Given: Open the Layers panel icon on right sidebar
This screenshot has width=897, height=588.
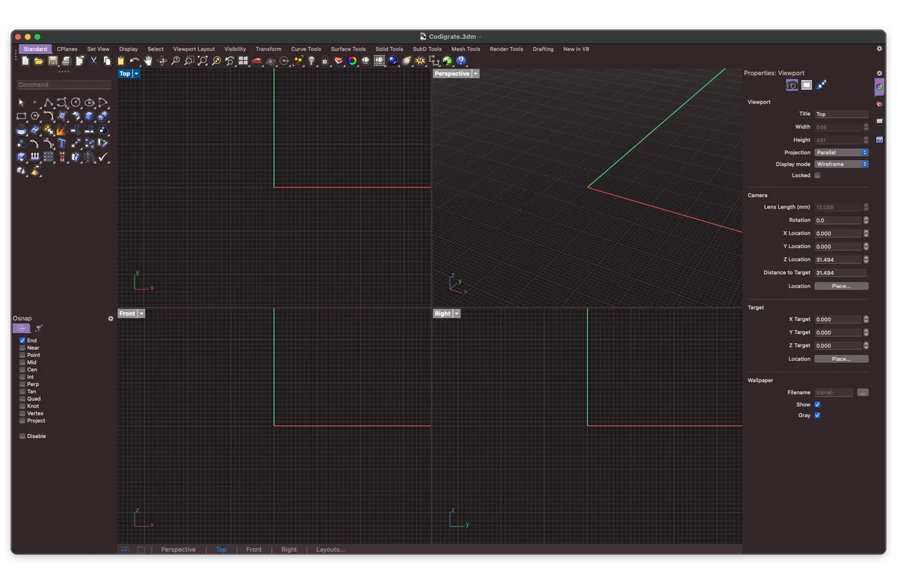Looking at the screenshot, I should coord(880,104).
